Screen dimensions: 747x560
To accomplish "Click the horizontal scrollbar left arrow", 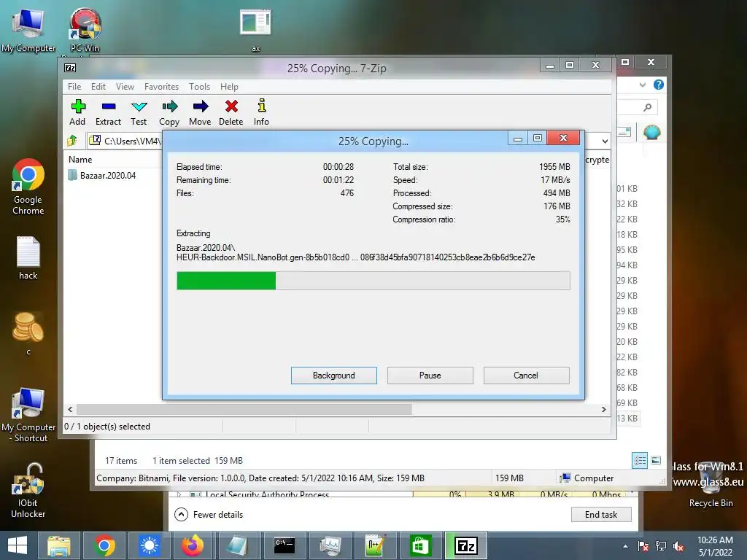I will click(71, 409).
